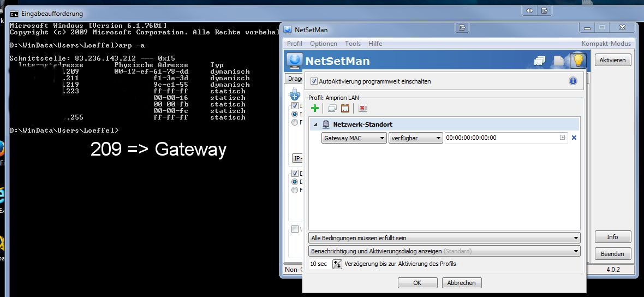644x297 pixels.
Task: Click the Abbrechen button
Action: coord(462,283)
